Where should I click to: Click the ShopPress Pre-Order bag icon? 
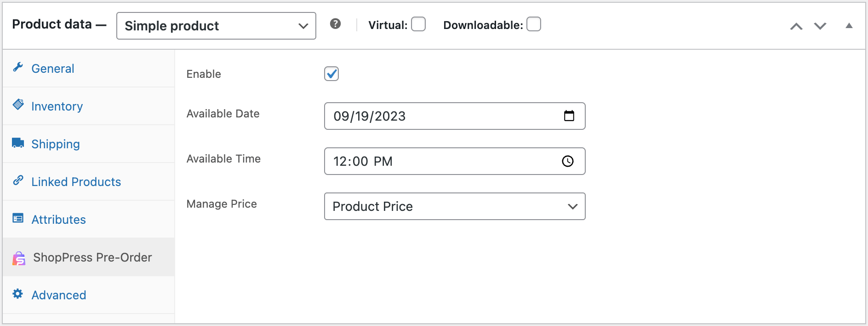tap(19, 258)
